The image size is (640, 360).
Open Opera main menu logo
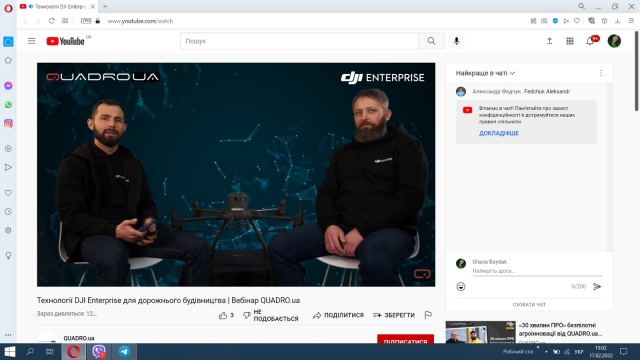coord(8,7)
